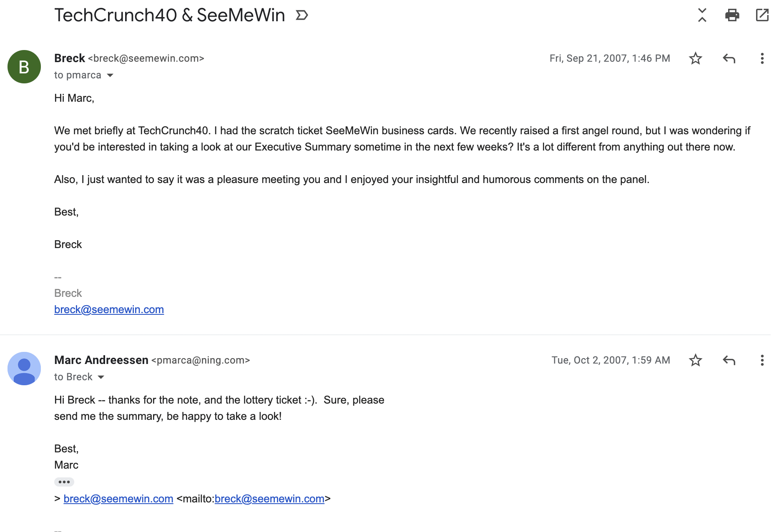The image size is (779, 532).
Task: Click the importance marker next to subject
Action: pyautogui.click(x=302, y=15)
